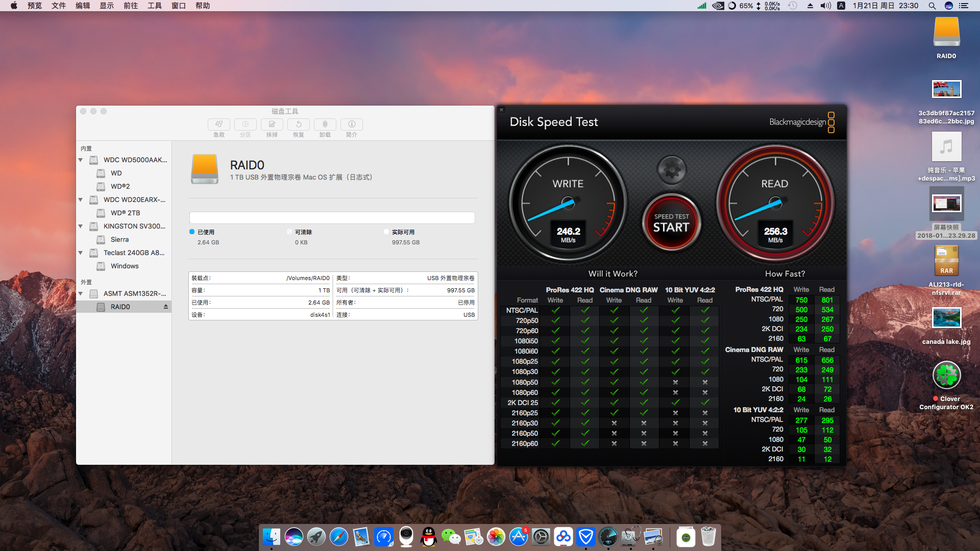Click the WRITE speed gauge
The width and height of the screenshot is (980, 551).
[568, 204]
